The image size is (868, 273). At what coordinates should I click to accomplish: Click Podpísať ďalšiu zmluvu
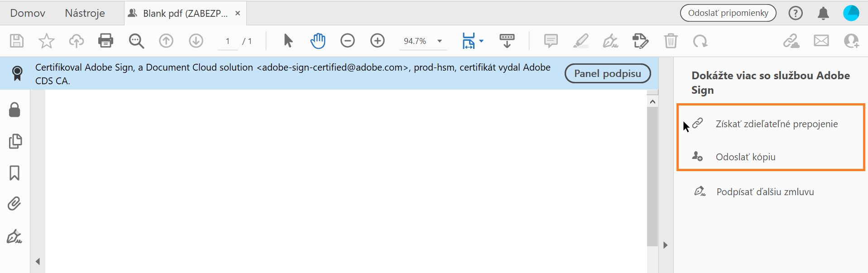[x=765, y=192]
